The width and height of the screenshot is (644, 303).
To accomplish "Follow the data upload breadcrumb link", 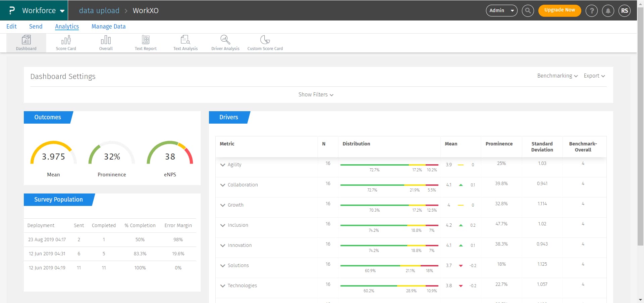I will (x=99, y=10).
